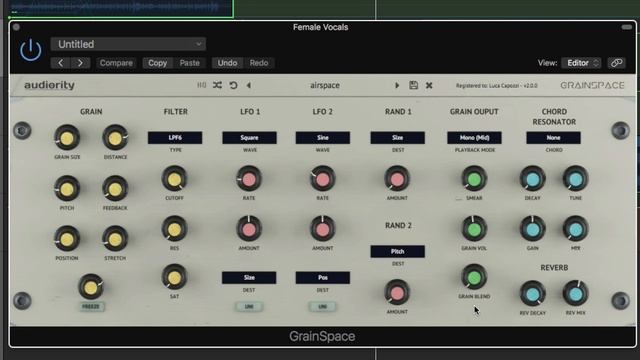Viewport: 640px width, 360px height.
Task: Click the Rev Mix knob
Action: (x=576, y=294)
